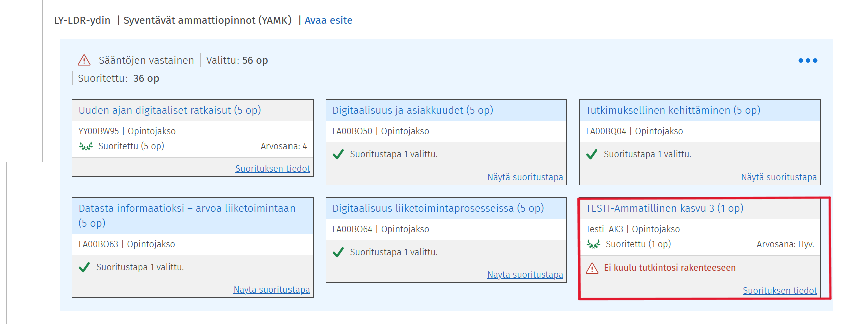Click the rule violation warning triangle icon
868x324 pixels.
pyautogui.click(x=84, y=60)
